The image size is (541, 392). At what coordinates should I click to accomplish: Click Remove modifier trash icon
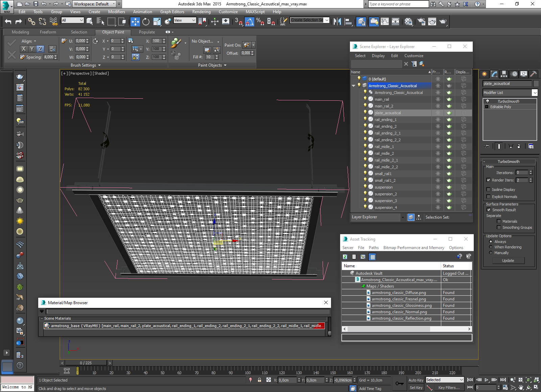[x=519, y=146]
